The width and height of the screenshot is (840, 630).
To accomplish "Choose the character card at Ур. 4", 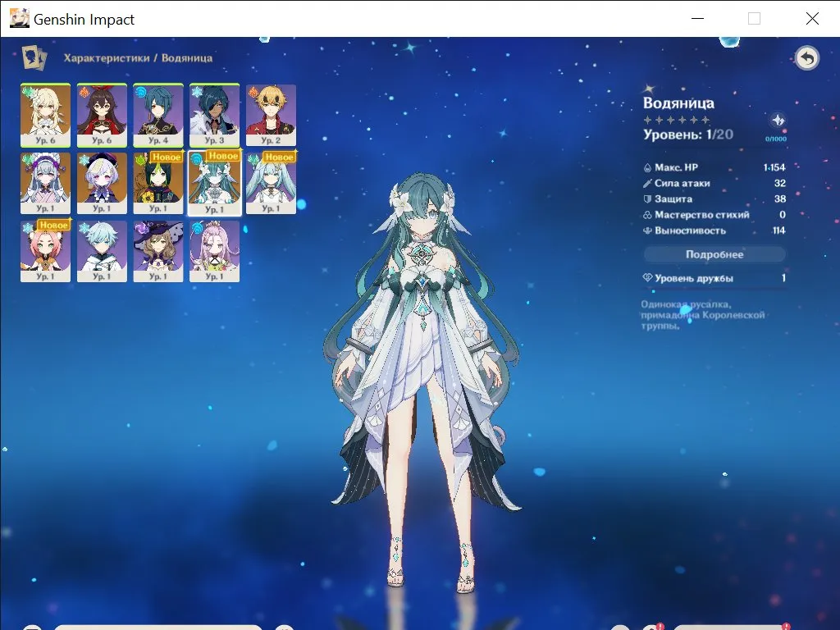I will pyautogui.click(x=158, y=115).
